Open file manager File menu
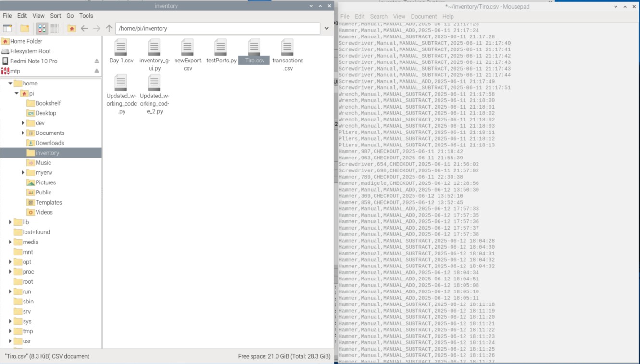640x364 pixels. pyautogui.click(x=7, y=16)
